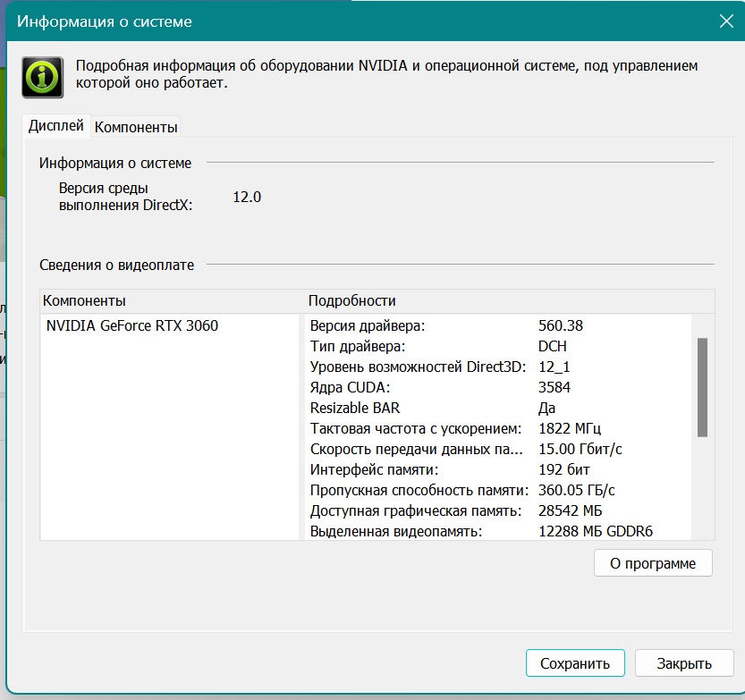Screen dimensions: 745x700
Task: Click the DirectX version value 12.0
Action: point(247,197)
